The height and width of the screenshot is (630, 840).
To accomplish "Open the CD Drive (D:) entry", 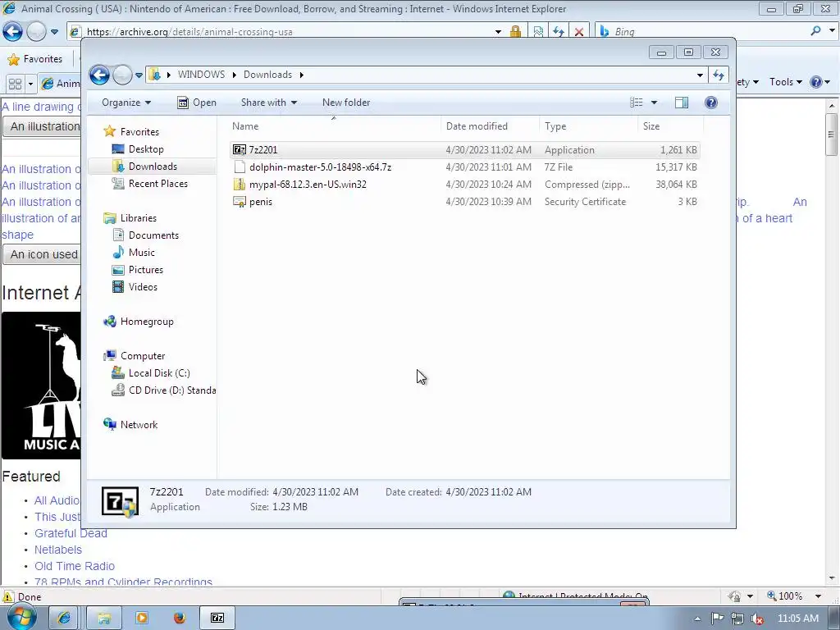I will [172, 390].
